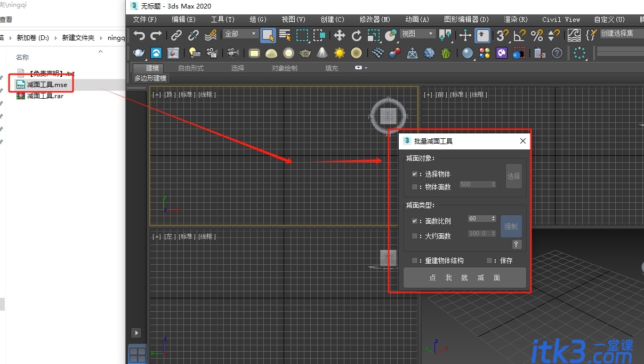Click the 强制 button in the dialog
Image resolution: width=644 pixels, height=364 pixels.
click(511, 226)
